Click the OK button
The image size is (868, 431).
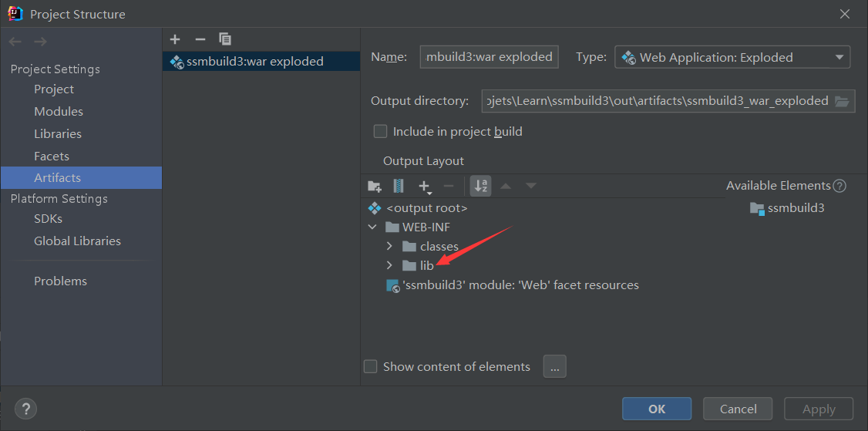[x=657, y=409]
